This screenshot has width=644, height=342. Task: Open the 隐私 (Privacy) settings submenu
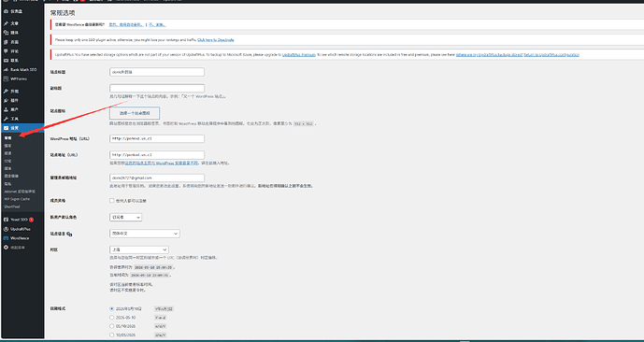(7, 183)
